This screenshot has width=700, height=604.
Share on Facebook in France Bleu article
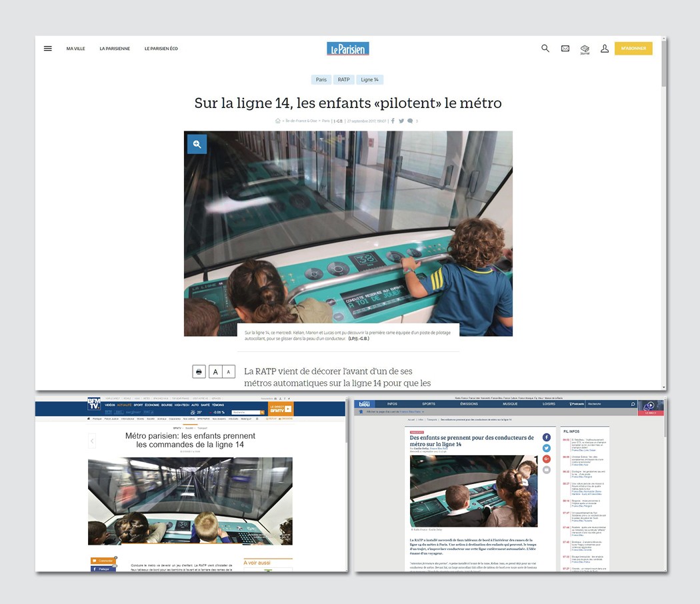pos(547,437)
